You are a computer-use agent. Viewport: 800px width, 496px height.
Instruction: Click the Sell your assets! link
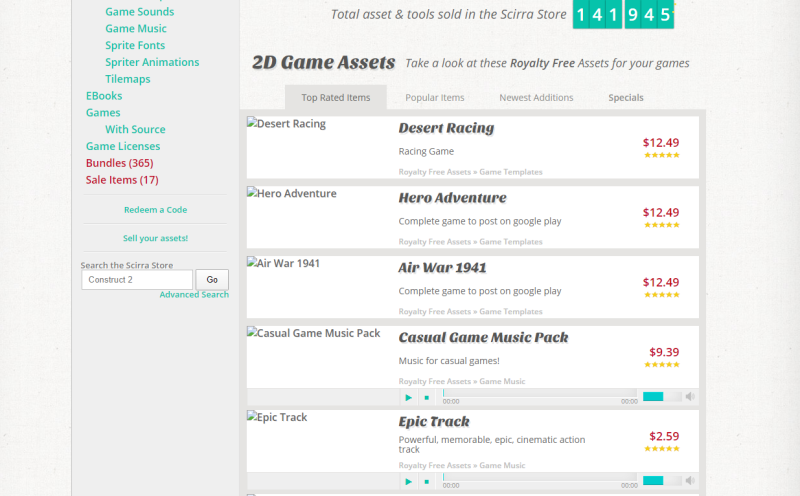(x=156, y=238)
